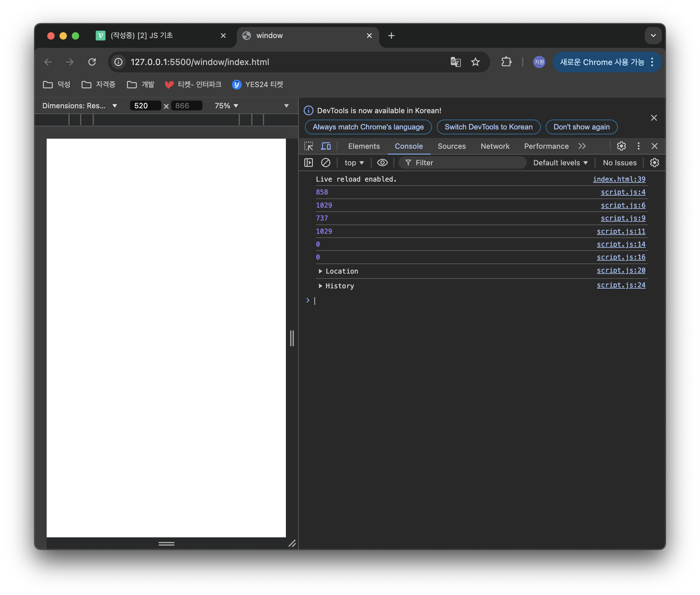Switch to the Network tab
The width and height of the screenshot is (700, 595).
point(494,146)
